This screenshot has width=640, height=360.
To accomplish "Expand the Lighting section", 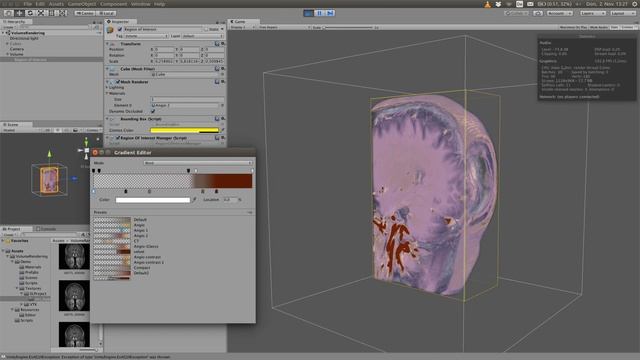I will pyautogui.click(x=108, y=87).
